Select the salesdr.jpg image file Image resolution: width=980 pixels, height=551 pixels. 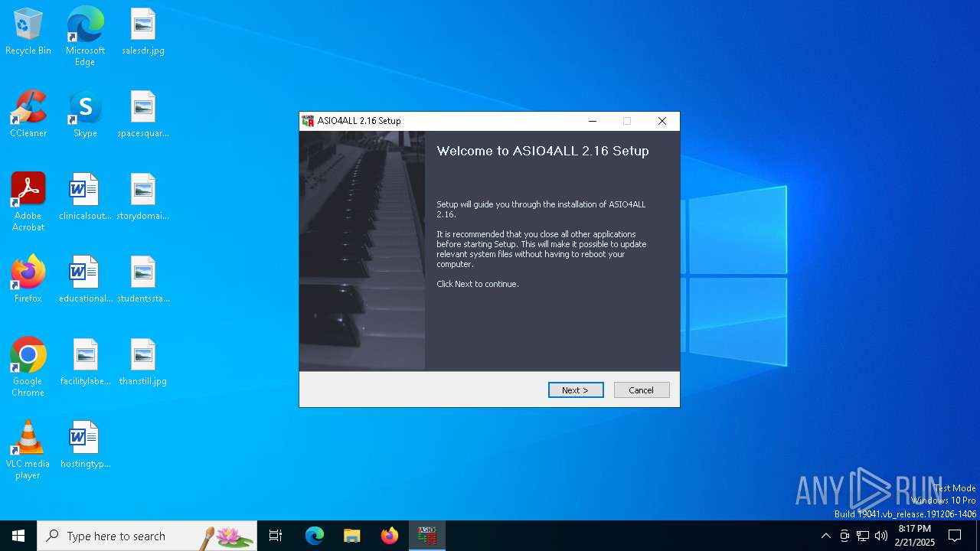pos(143,32)
